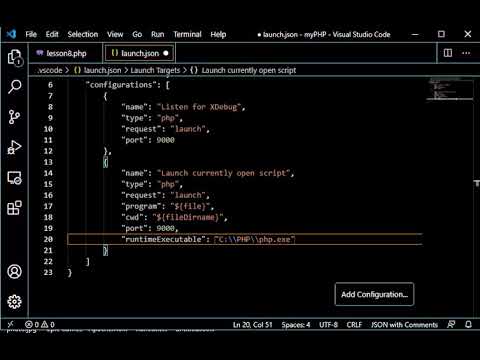Open notifications bell in status bar
Viewport: 480px width, 360px height.
[x=468, y=324]
